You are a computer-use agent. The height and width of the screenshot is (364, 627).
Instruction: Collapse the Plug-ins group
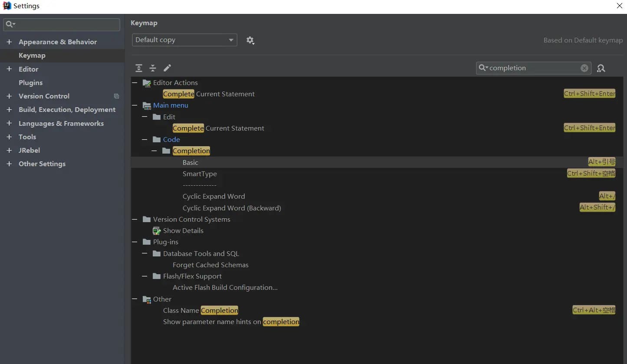135,242
